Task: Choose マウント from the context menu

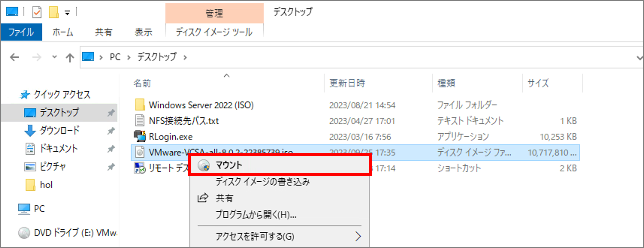Action: click(280, 165)
